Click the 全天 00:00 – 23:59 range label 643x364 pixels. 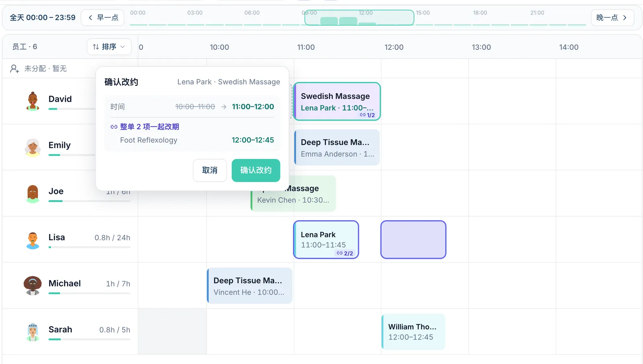point(43,18)
